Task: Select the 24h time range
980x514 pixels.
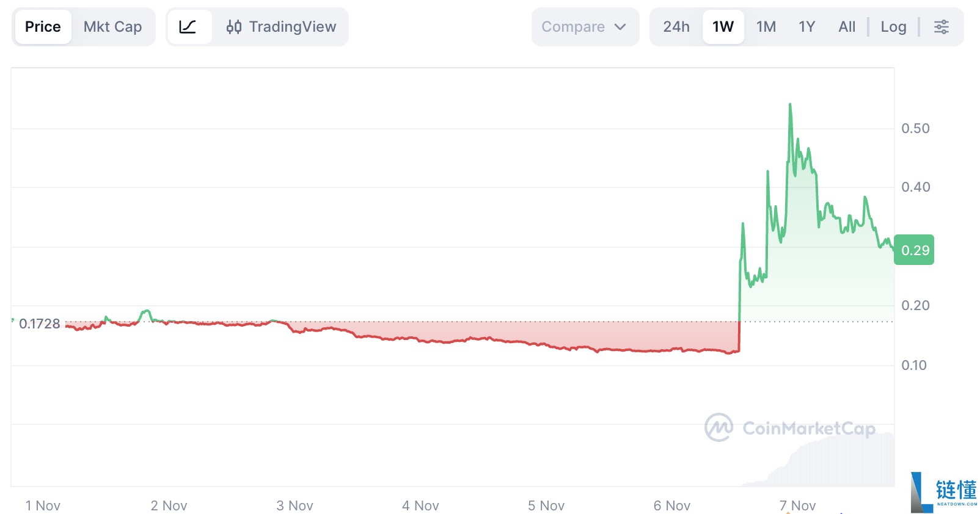Action: (676, 27)
